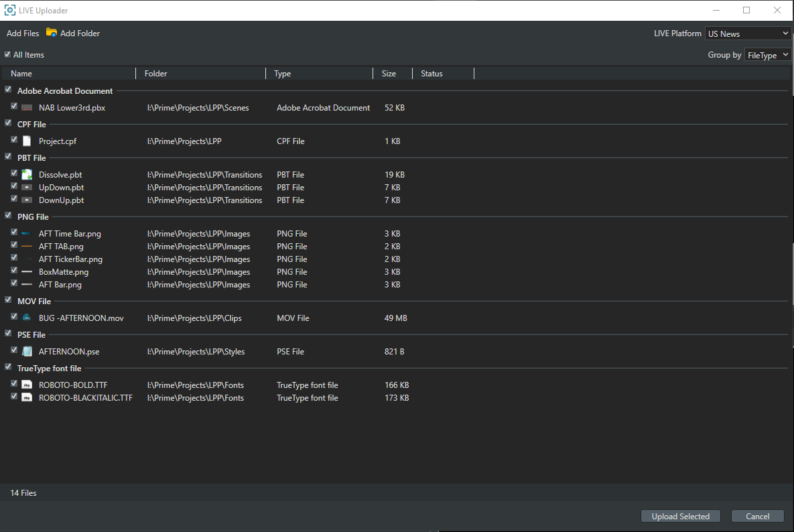Uncheck the All Items checkbox
Screen dimensions: 794x532
coord(7,55)
